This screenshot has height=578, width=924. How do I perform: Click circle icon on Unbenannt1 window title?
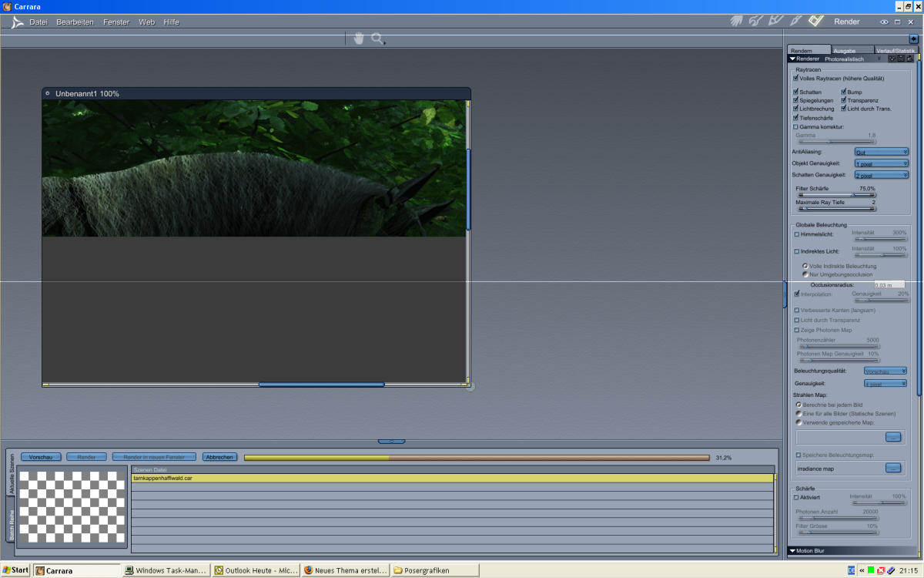point(48,93)
